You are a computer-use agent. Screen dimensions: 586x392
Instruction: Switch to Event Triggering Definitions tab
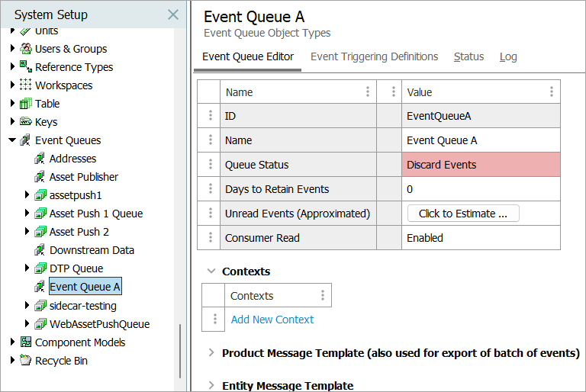coord(374,56)
